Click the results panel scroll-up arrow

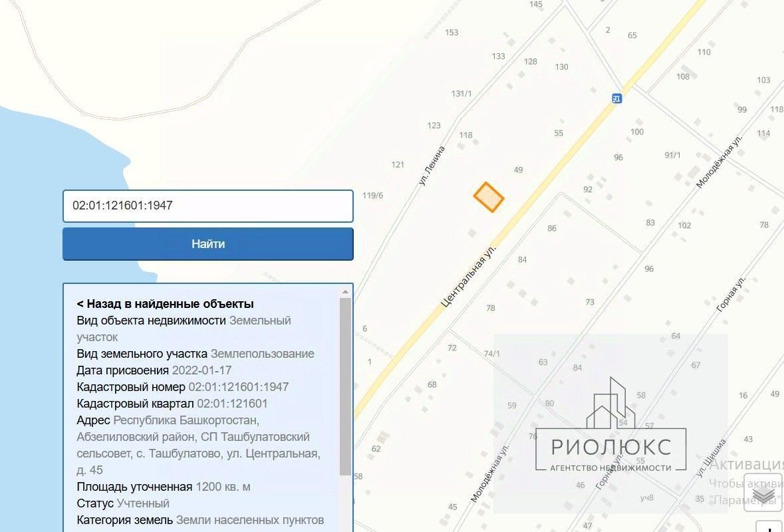coord(345,291)
